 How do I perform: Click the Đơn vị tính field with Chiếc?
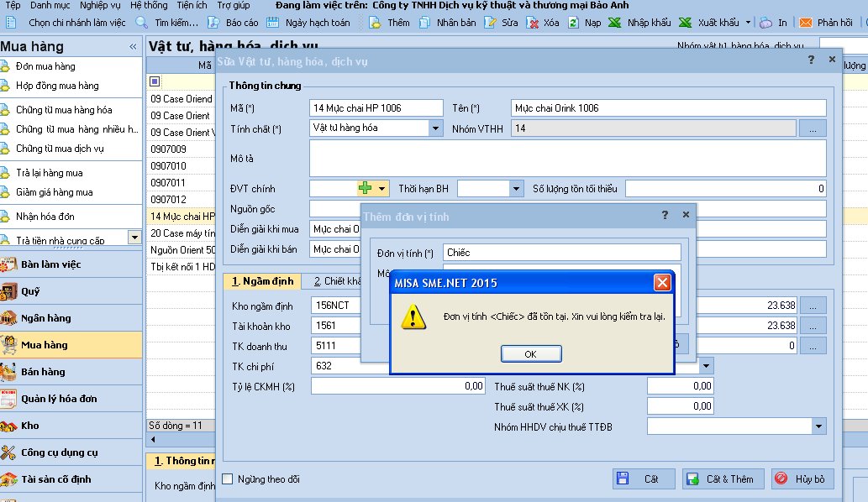tap(562, 253)
